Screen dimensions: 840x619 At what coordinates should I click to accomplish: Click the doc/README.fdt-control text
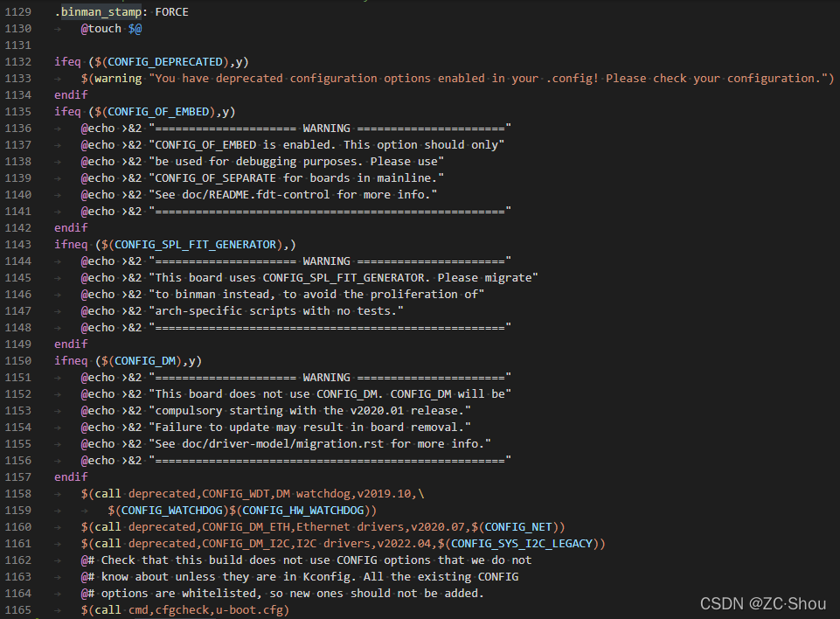[x=255, y=195]
